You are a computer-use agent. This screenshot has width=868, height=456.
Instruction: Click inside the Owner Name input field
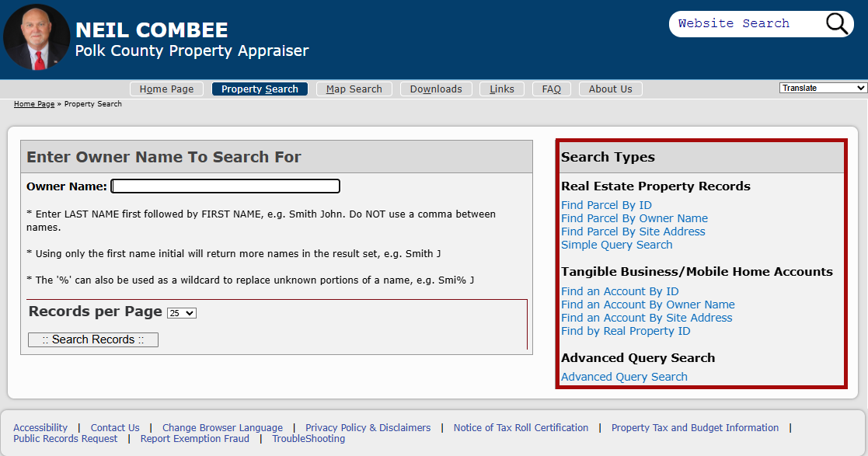coord(225,186)
